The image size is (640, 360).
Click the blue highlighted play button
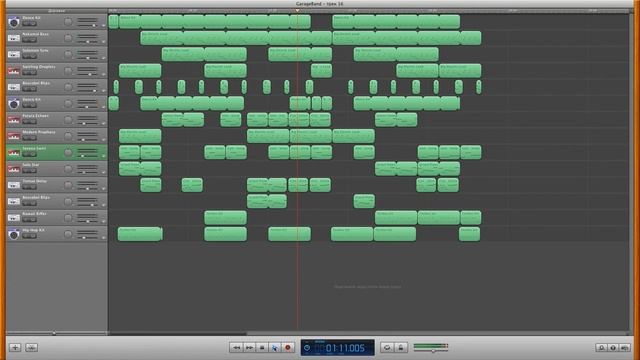(x=275, y=347)
